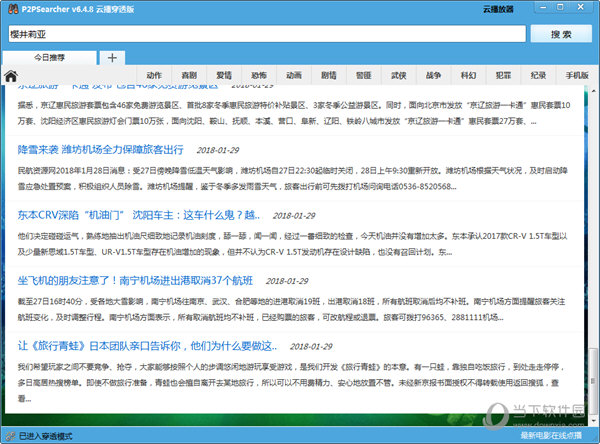600x444 pixels.
Task: Click the 搜索 search button
Action: click(561, 34)
